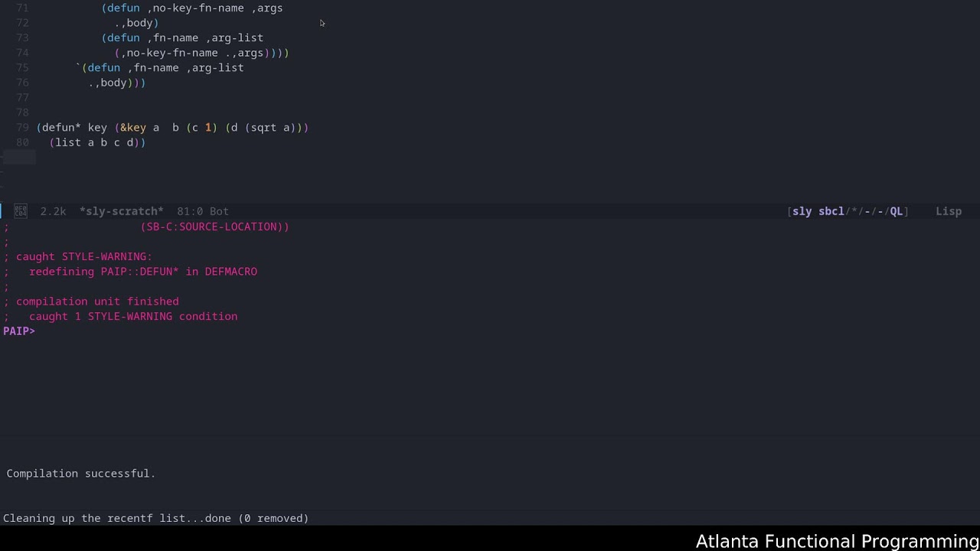980x551 pixels.
Task: Place cursor on 'defun*' on line 79
Action: click(x=61, y=128)
